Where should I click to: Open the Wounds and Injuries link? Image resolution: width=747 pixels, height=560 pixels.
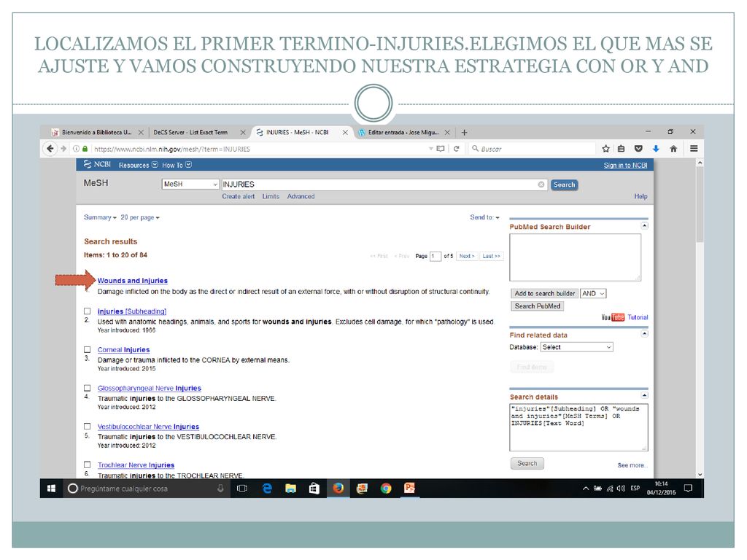(x=133, y=281)
